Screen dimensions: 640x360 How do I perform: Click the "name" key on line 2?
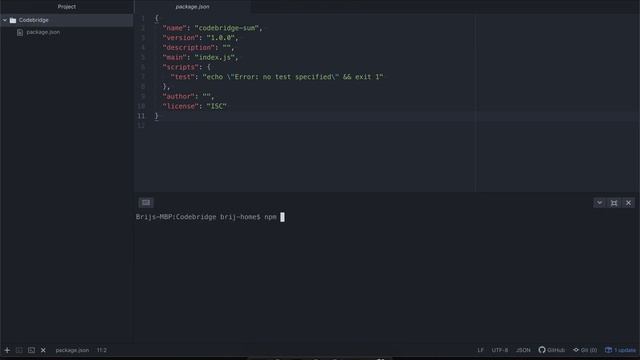174,28
